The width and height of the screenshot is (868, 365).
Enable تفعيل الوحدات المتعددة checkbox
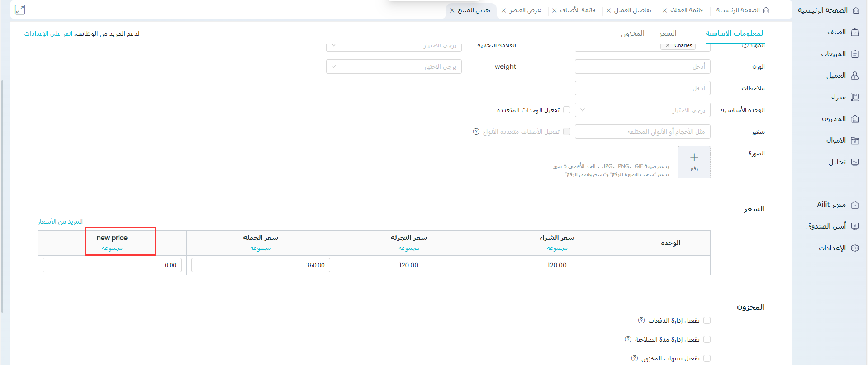coord(566,110)
